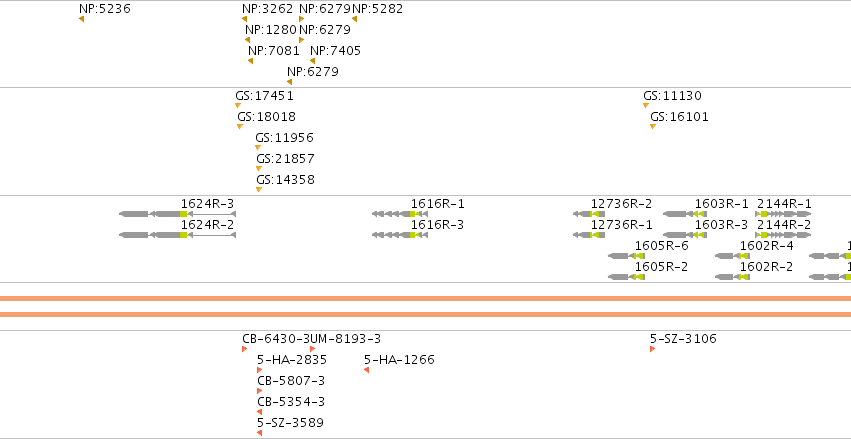
Task: Click the upper orange track bar
Action: (x=426, y=298)
